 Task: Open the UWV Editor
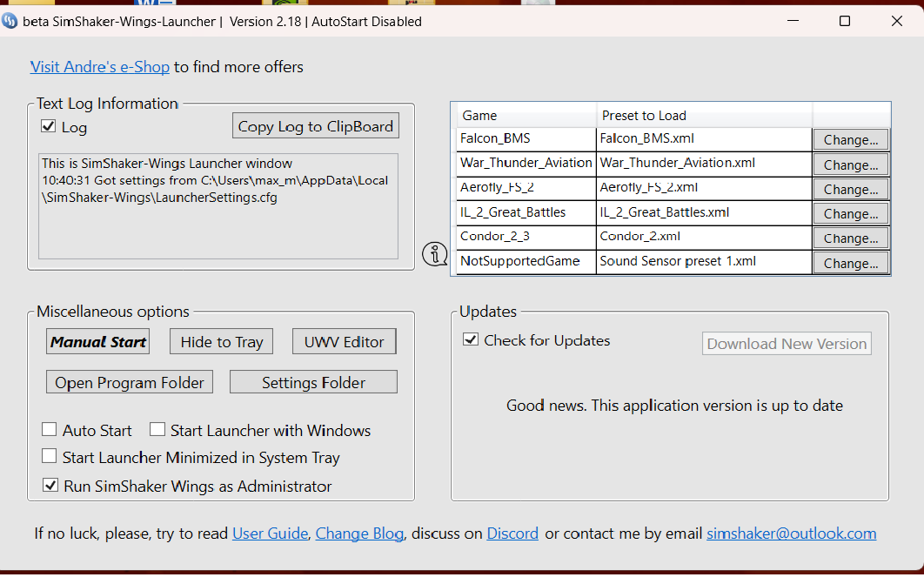coord(345,342)
